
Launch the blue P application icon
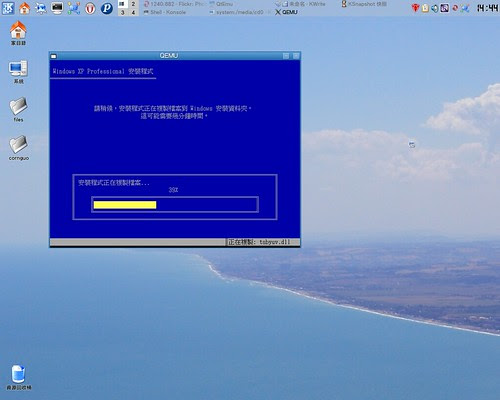107,8
